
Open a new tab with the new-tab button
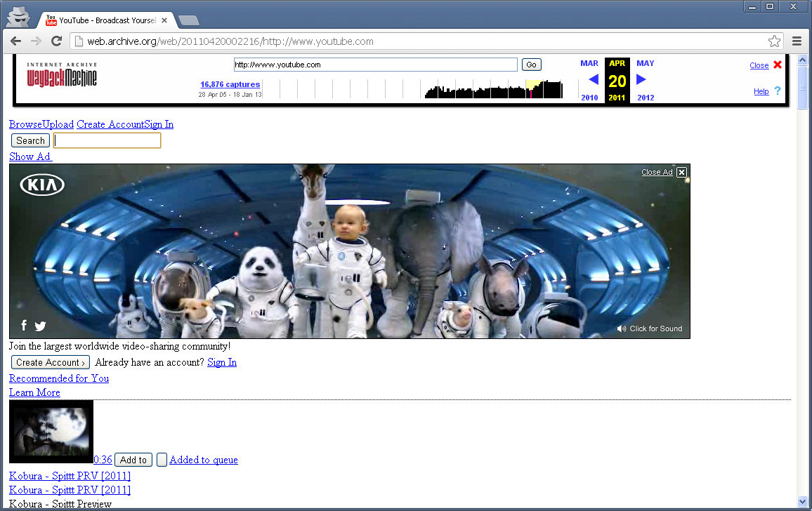tap(188, 21)
